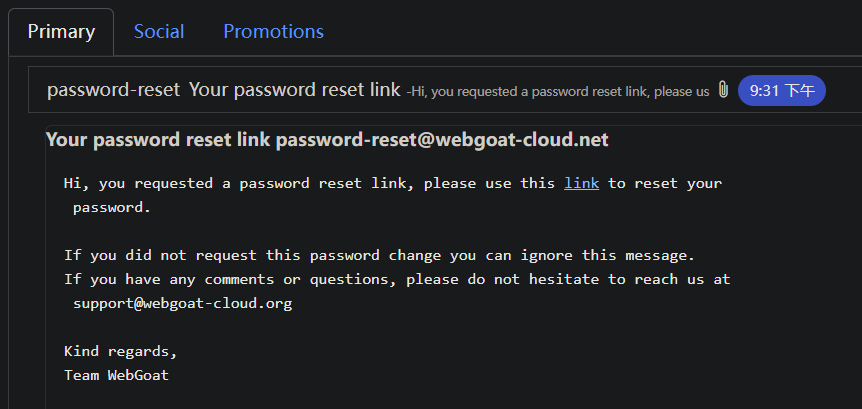Image resolution: width=862 pixels, height=409 pixels.
Task: Click the 'Team WebGoat' signature line
Action: click(117, 375)
